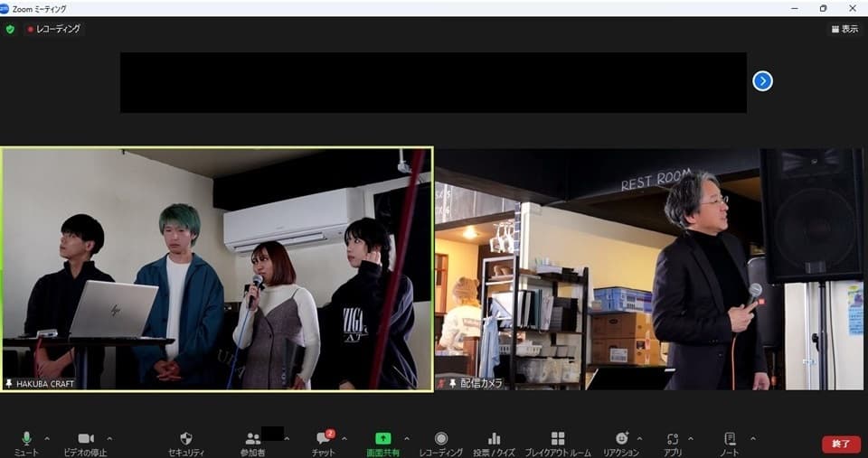Click the muted mic icon on 配信カメラ tile
The height and width of the screenshot is (458, 868).
442,383
